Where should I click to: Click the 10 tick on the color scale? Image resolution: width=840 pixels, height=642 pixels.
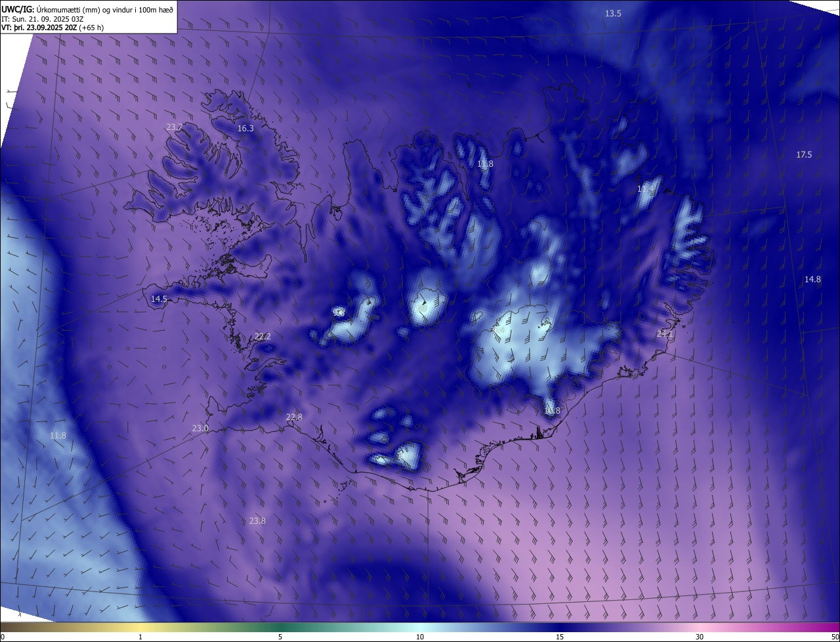(x=420, y=637)
